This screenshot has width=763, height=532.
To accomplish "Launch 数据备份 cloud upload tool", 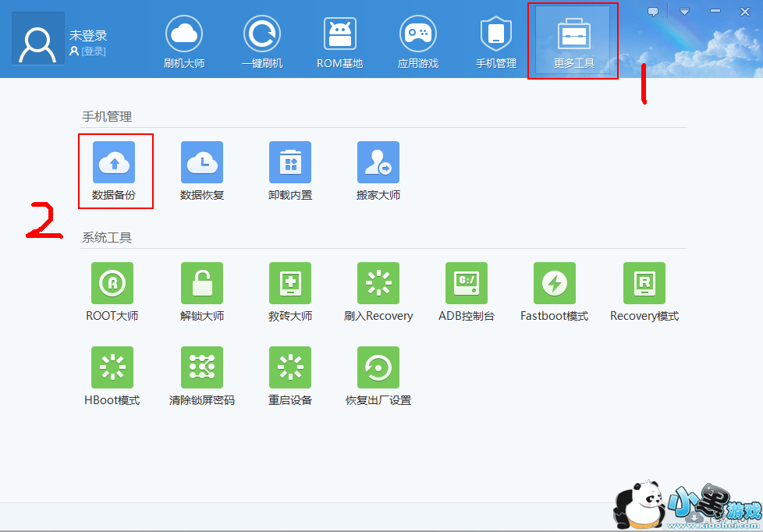I will tap(114, 171).
